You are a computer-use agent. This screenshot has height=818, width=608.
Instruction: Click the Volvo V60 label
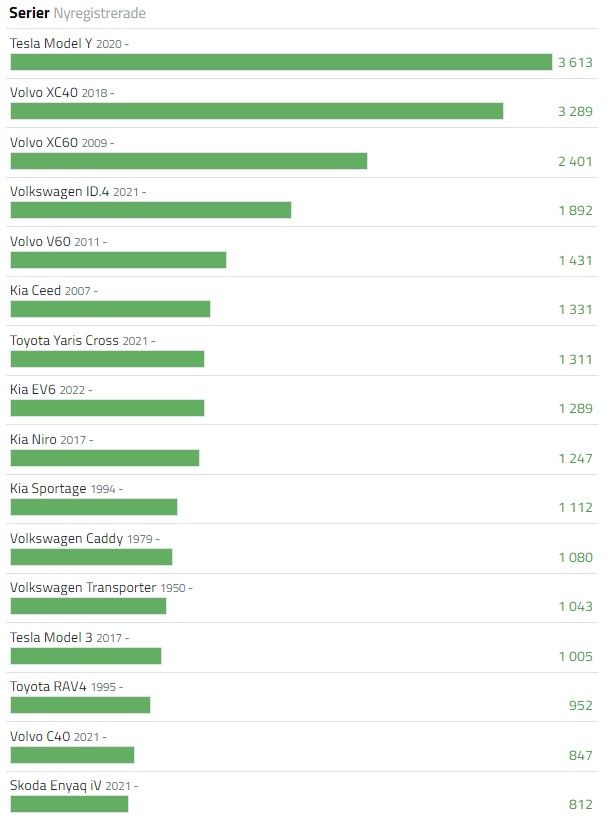point(40,242)
